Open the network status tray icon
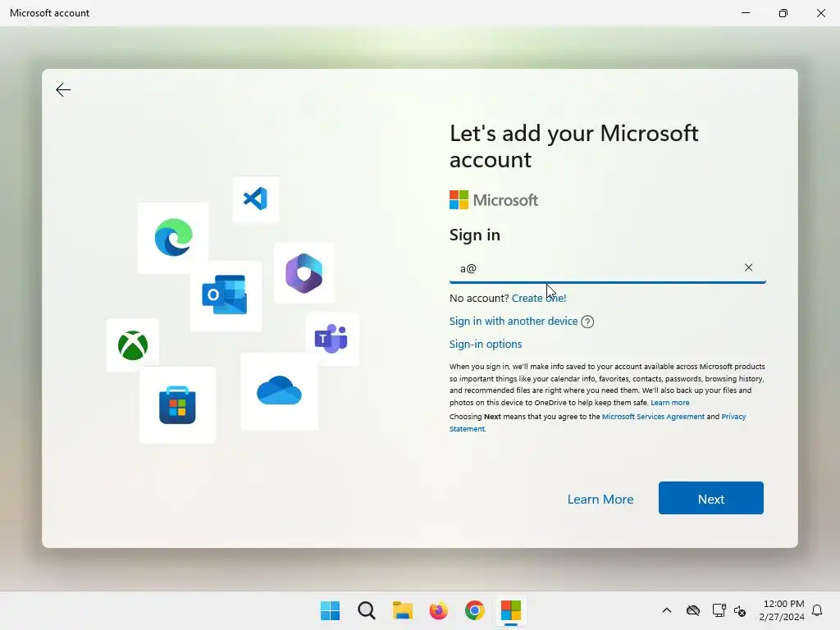Viewport: 840px width, 630px height. tap(719, 610)
